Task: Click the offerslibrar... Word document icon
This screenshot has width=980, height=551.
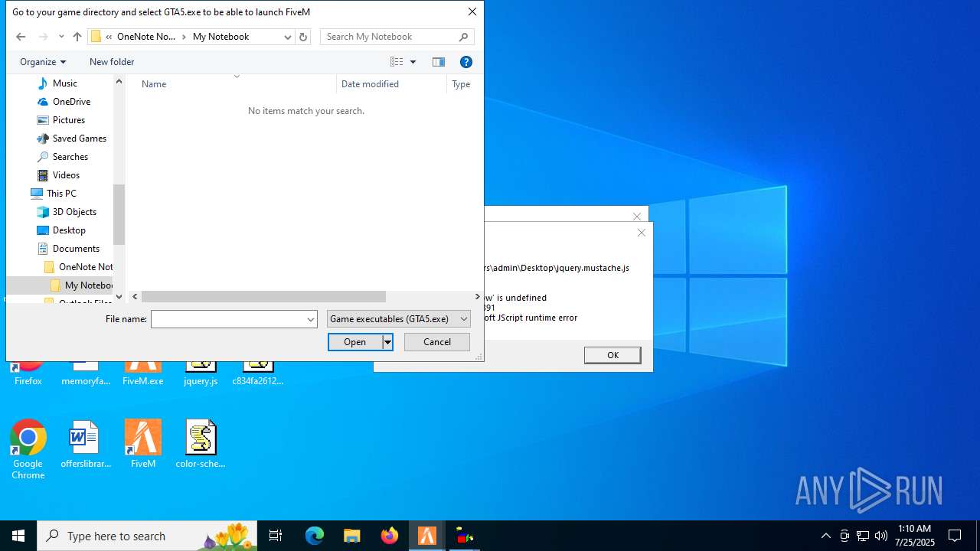Action: (x=85, y=444)
